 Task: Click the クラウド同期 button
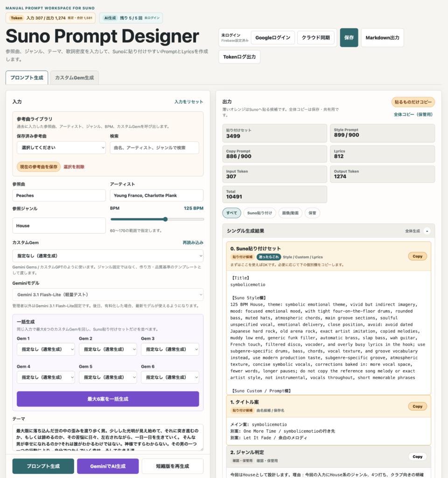[x=316, y=38]
